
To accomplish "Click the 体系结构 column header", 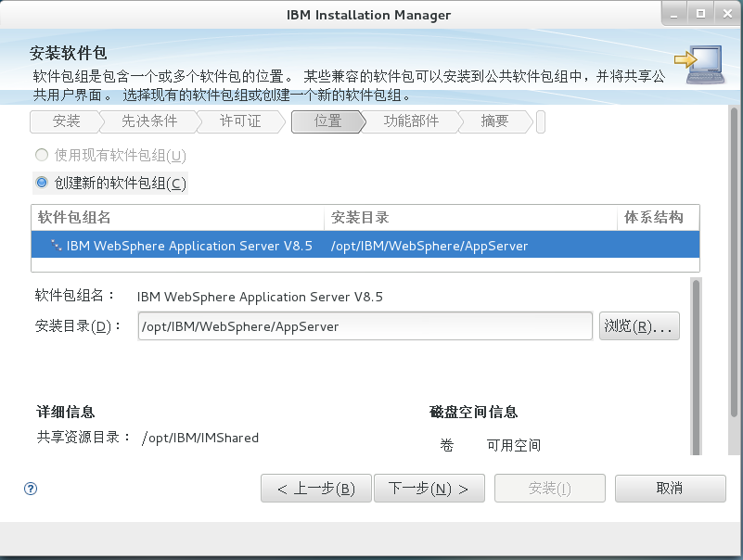I will click(x=659, y=218).
